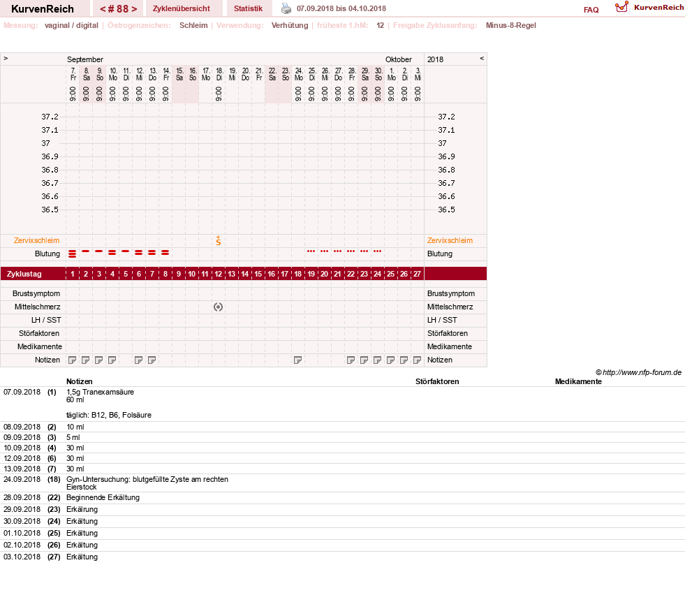This screenshot has height=616, width=685.
Task: Click the Mittelschmerz symbol on cycle day 12
Action: pos(219,307)
